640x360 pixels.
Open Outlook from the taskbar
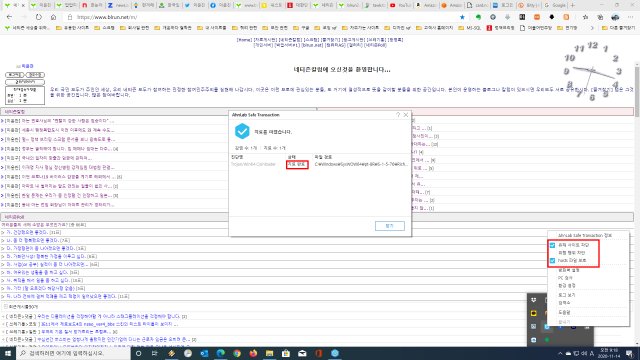pyautogui.click(x=204, y=353)
